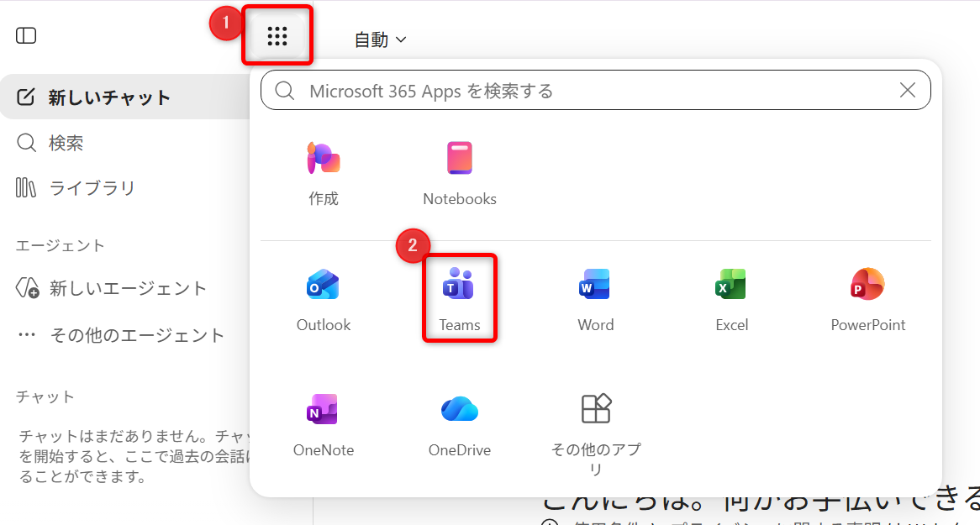Click the magnifier icon in the apps search box
The width and height of the screenshot is (980, 525).
[x=285, y=91]
